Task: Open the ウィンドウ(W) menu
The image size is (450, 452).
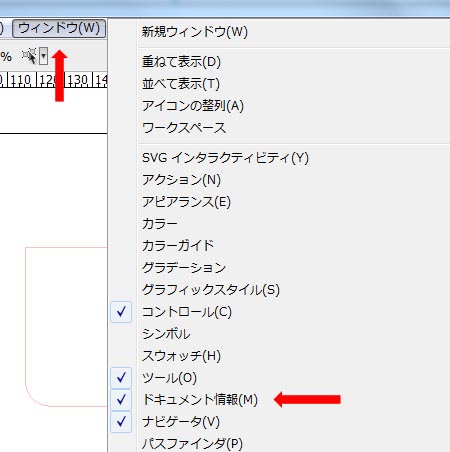Action: point(59,28)
